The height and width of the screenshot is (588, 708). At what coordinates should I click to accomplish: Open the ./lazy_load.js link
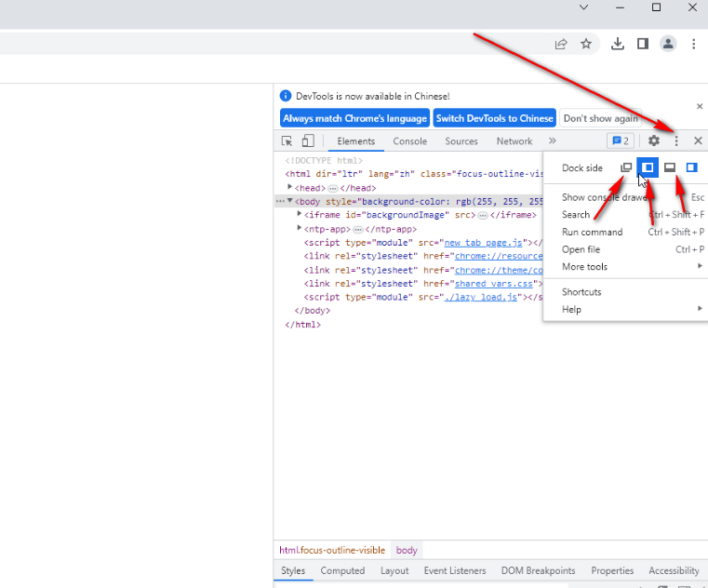click(x=480, y=297)
